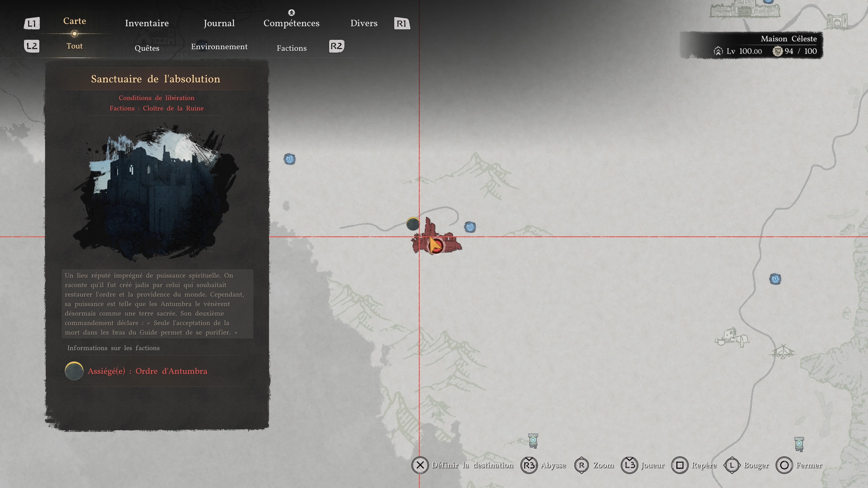The height and width of the screenshot is (488, 868).
Task: Select the blue marker beside the winding river
Action: pos(775,279)
